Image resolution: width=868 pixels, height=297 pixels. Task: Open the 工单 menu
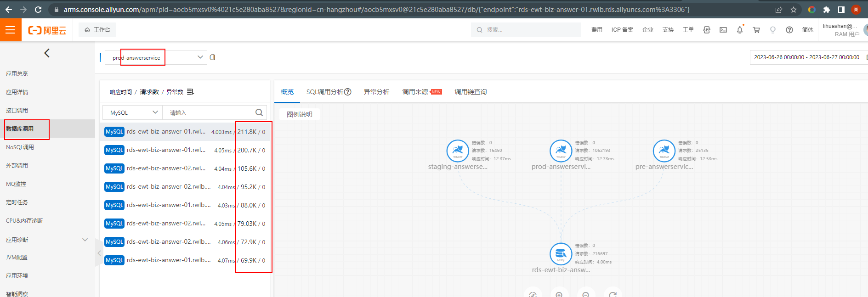point(688,30)
